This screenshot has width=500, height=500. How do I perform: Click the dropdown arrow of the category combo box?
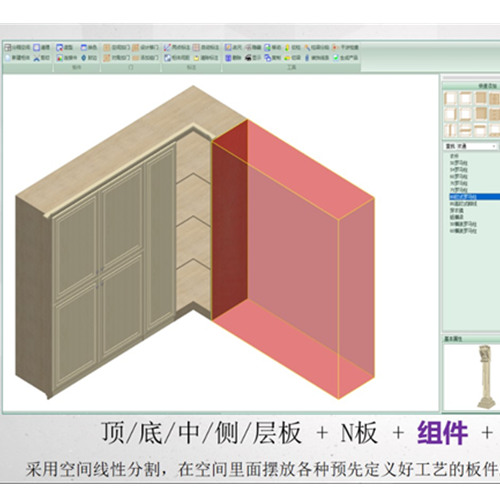(494, 146)
